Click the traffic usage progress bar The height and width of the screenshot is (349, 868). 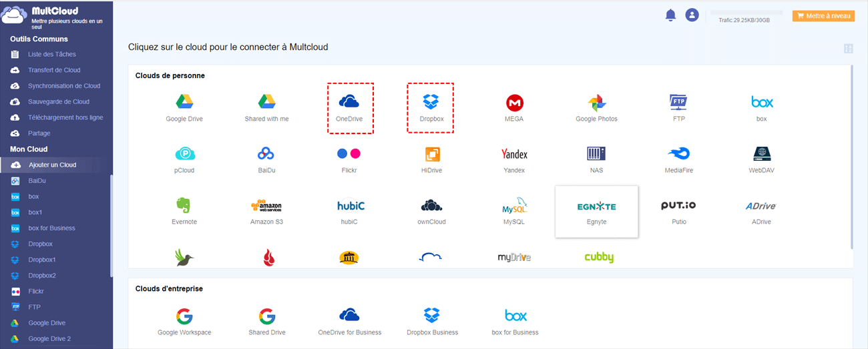tap(746, 13)
